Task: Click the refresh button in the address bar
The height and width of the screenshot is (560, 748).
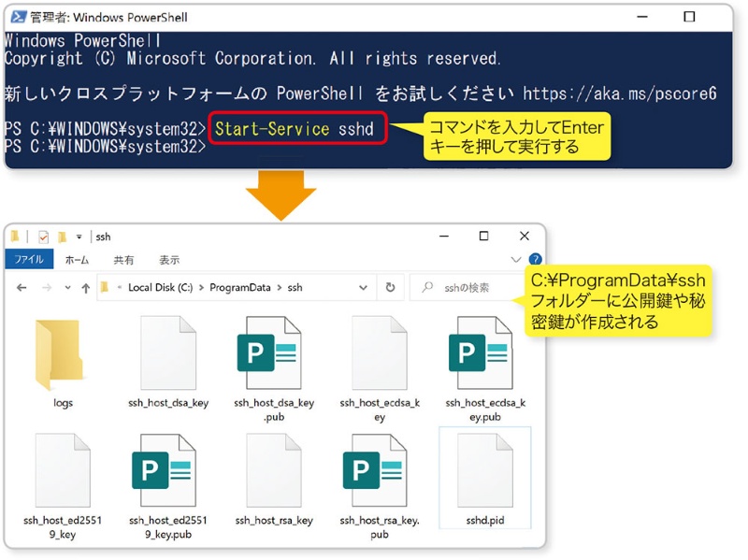Action: click(x=391, y=288)
